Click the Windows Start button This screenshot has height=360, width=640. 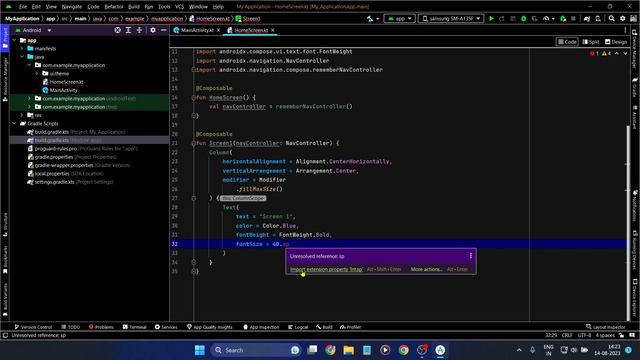[x=200, y=350]
